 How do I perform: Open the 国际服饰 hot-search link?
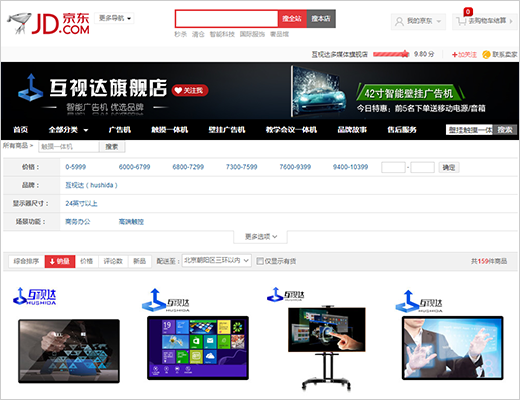click(252, 34)
